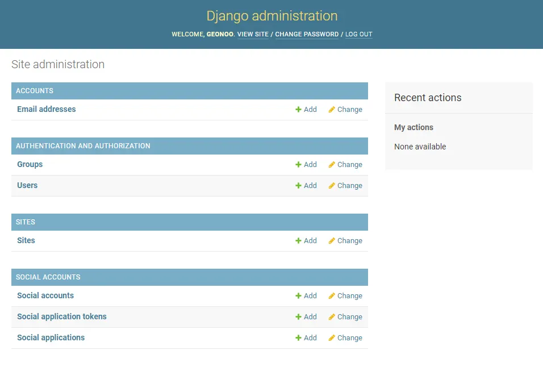Open the Groups model list
This screenshot has width=543, height=392.
point(30,164)
